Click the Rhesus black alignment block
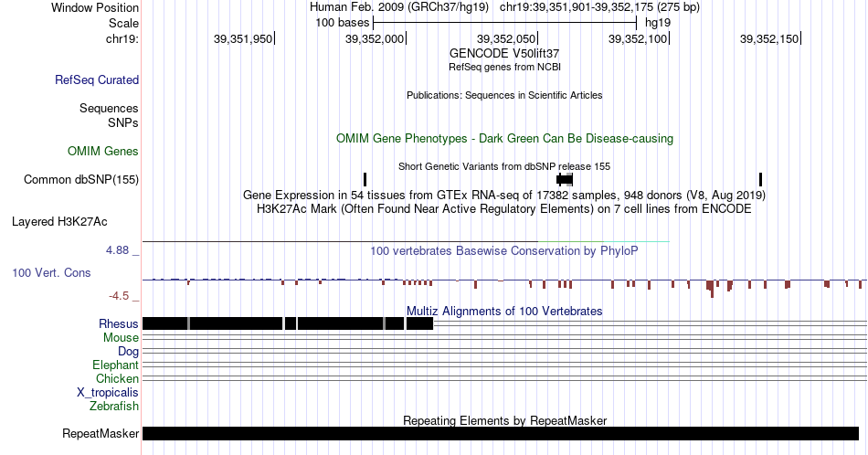 pyautogui.click(x=288, y=323)
